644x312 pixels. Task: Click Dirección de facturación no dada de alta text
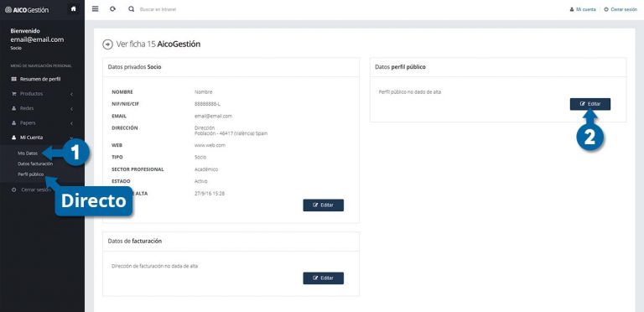click(x=154, y=266)
